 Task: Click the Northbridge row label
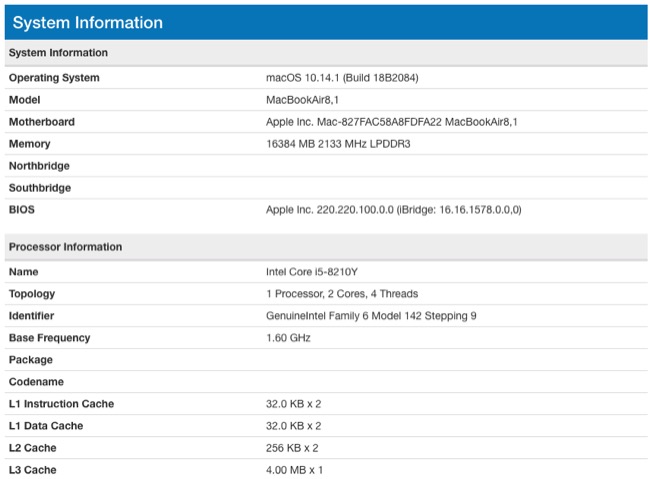(39, 166)
